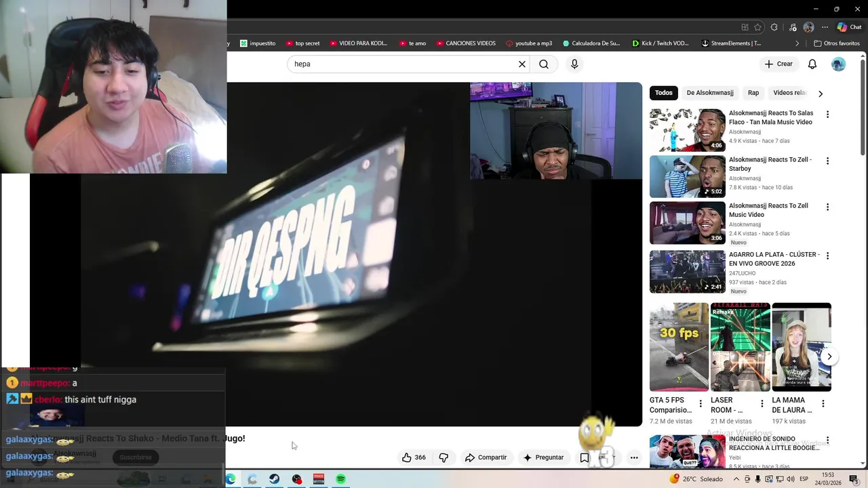Open volume control in system tray
The height and width of the screenshot is (488, 868).
point(791,479)
